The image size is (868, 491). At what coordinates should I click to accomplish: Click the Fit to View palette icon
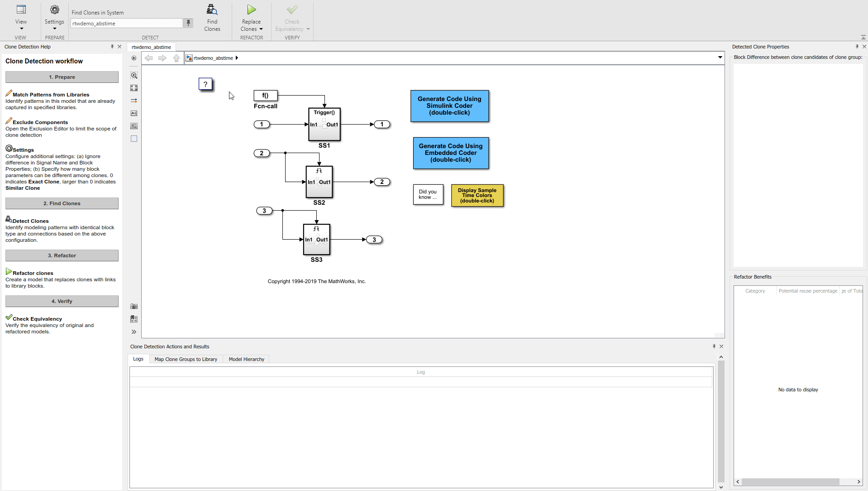134,88
